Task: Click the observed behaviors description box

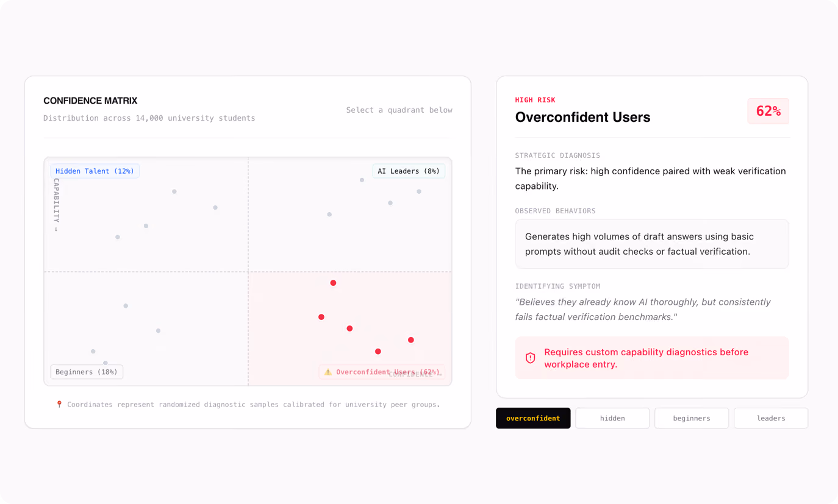Action: [652, 244]
